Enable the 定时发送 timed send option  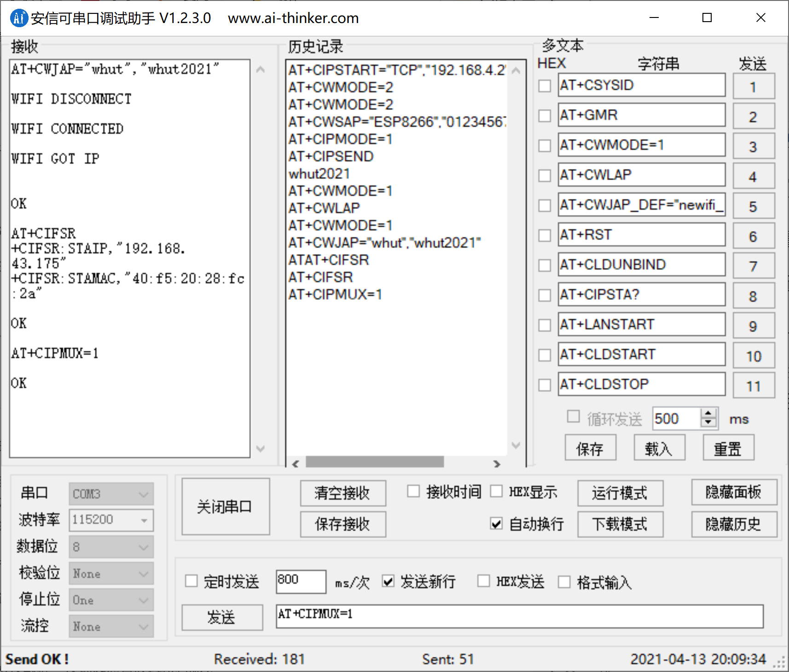pos(191,581)
